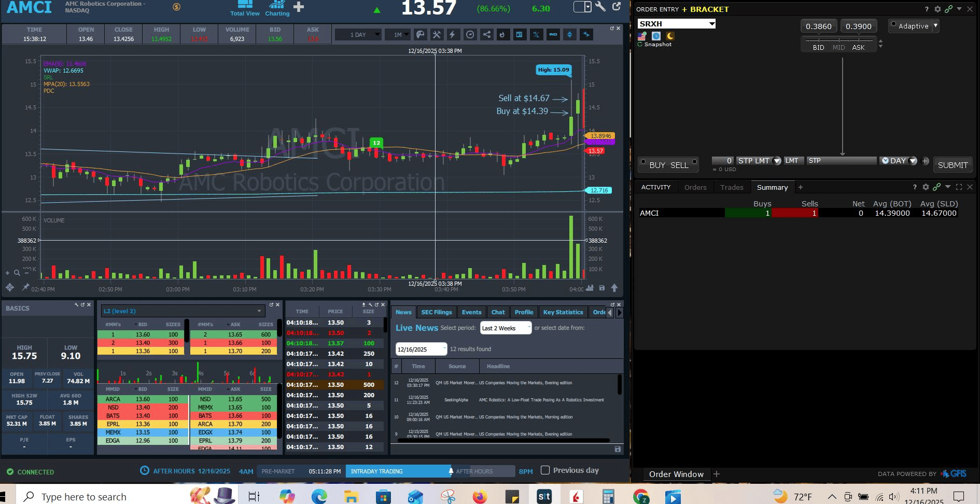Open the IND indicators button

point(553,35)
